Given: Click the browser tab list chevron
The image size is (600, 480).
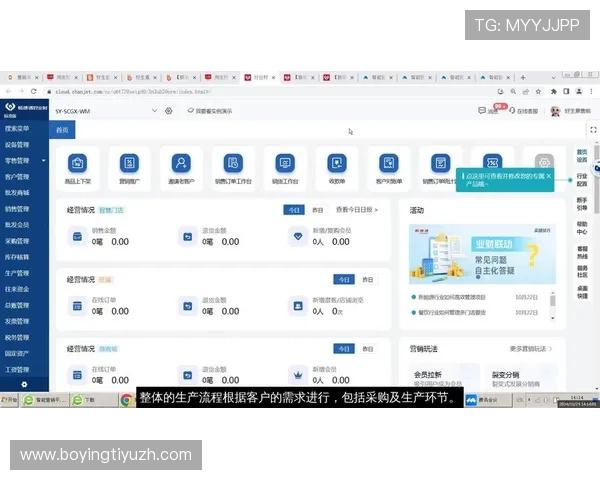Looking at the screenshot, I should tap(553, 78).
